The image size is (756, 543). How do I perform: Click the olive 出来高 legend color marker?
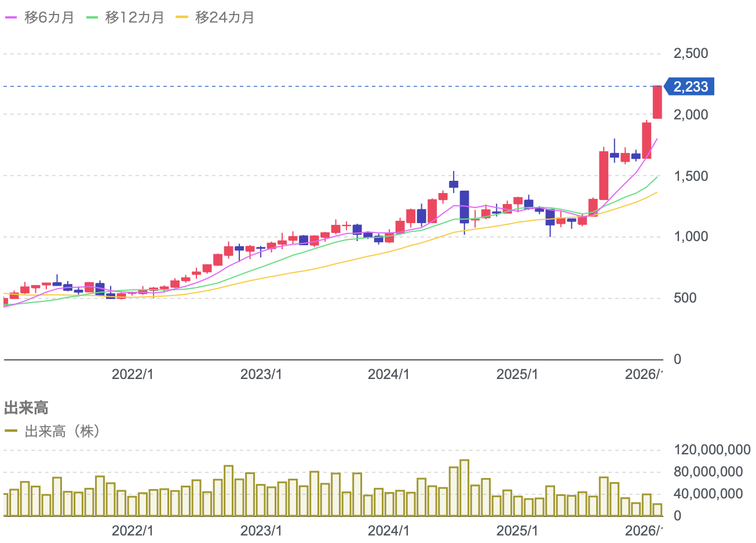11,431
